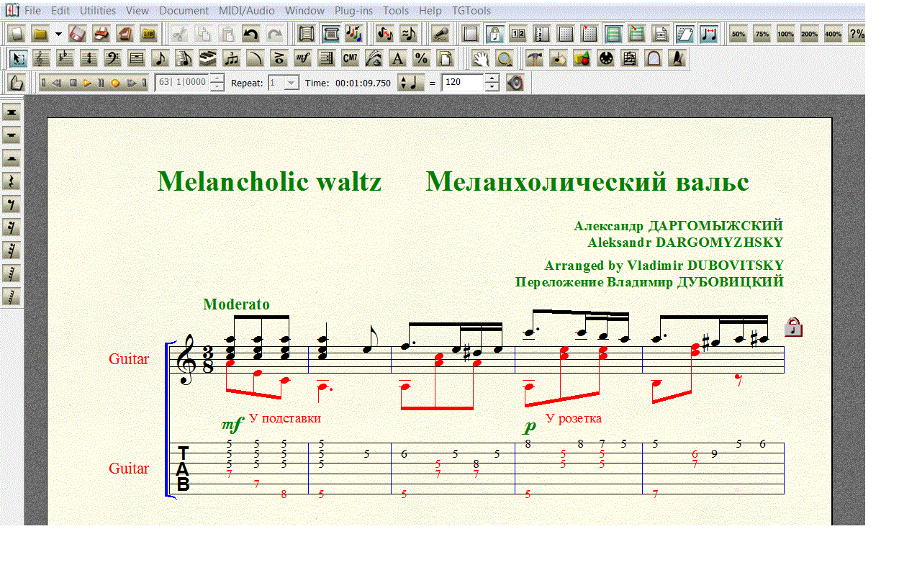
Task: Select the Articulation tool
Action: point(279,58)
